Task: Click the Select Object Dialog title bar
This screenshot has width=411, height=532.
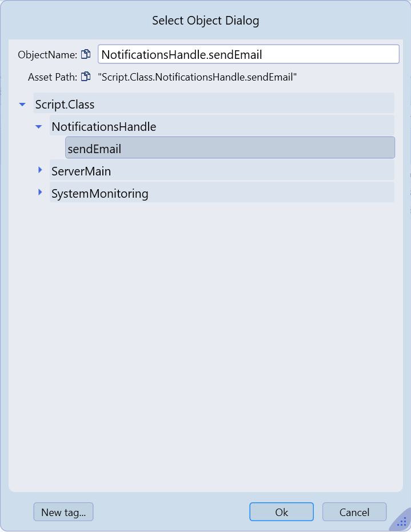Action: click(x=205, y=21)
